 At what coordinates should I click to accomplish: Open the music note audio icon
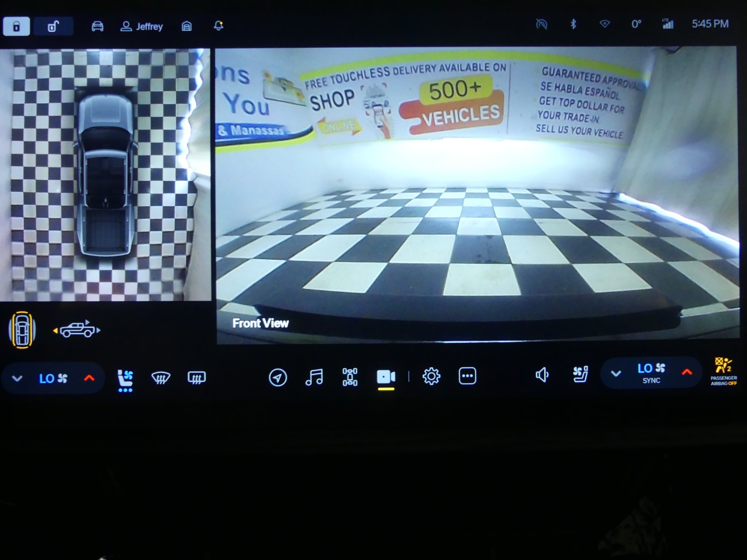click(314, 377)
